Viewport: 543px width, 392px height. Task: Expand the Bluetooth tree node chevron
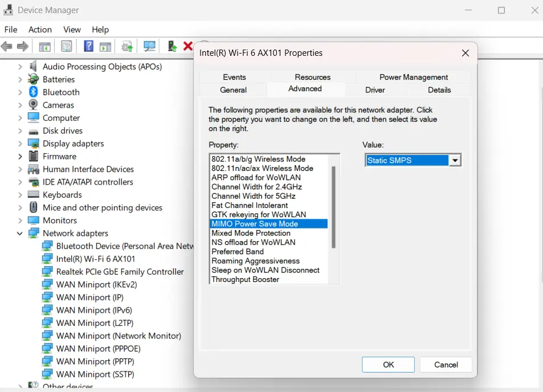pyautogui.click(x=20, y=92)
